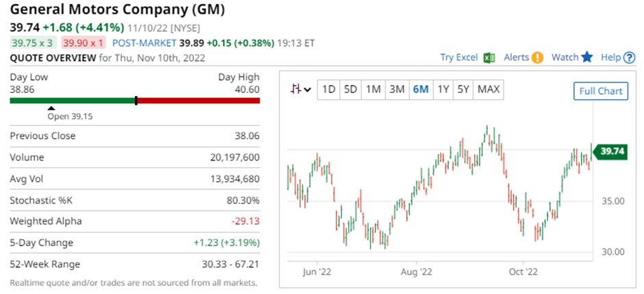Click the Open 39.15 marker triangle
Viewport: 644px width, 294px height.
(x=51, y=108)
